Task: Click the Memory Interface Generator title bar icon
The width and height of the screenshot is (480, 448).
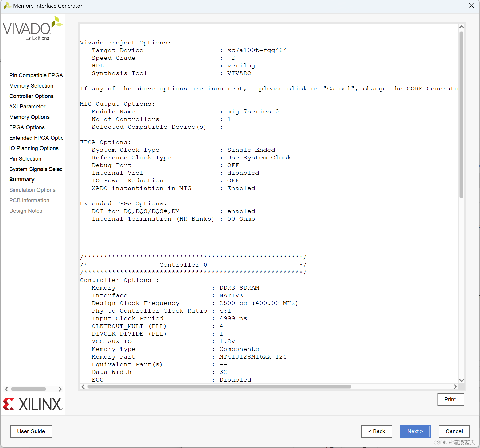Action: (x=7, y=6)
